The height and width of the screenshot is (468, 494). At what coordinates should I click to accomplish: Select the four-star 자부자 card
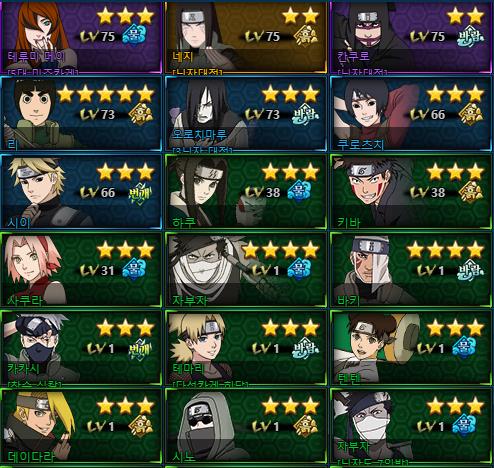pos(246,270)
